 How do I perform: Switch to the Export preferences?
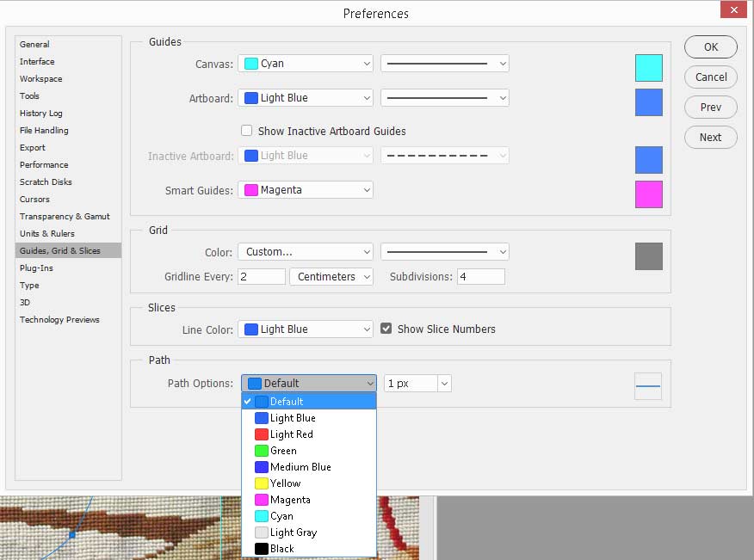tap(32, 148)
